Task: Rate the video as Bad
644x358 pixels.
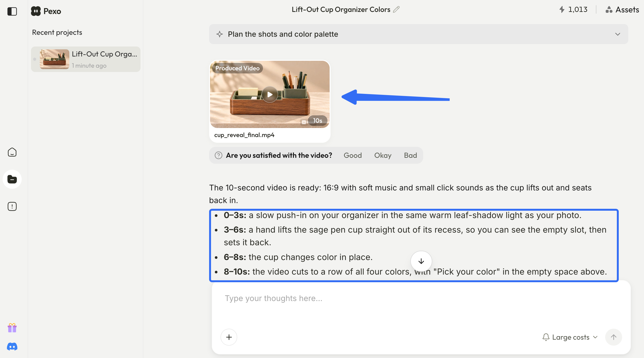Action: pos(411,155)
